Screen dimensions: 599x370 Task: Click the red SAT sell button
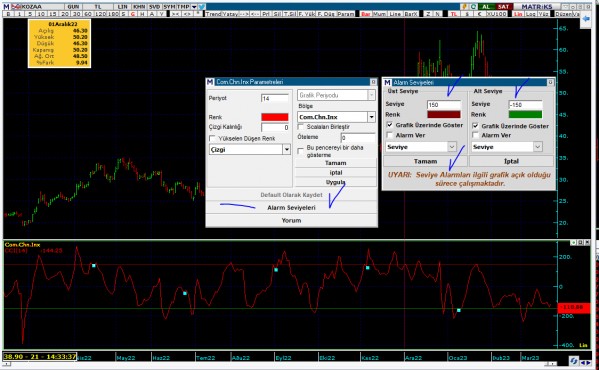click(503, 7)
